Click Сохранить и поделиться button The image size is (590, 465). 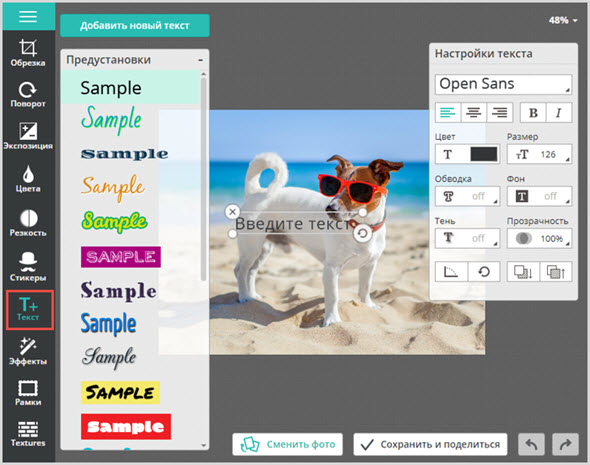coord(430,444)
